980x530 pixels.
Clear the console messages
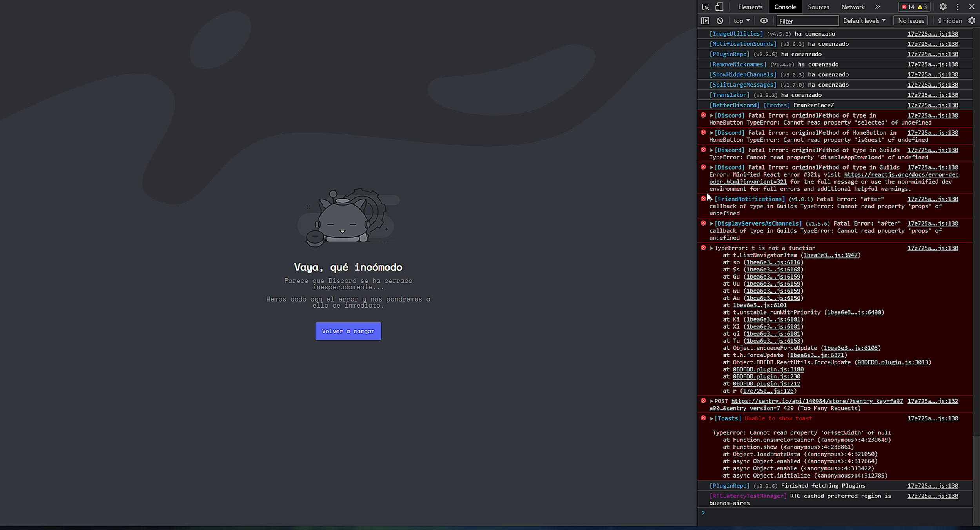(x=720, y=20)
